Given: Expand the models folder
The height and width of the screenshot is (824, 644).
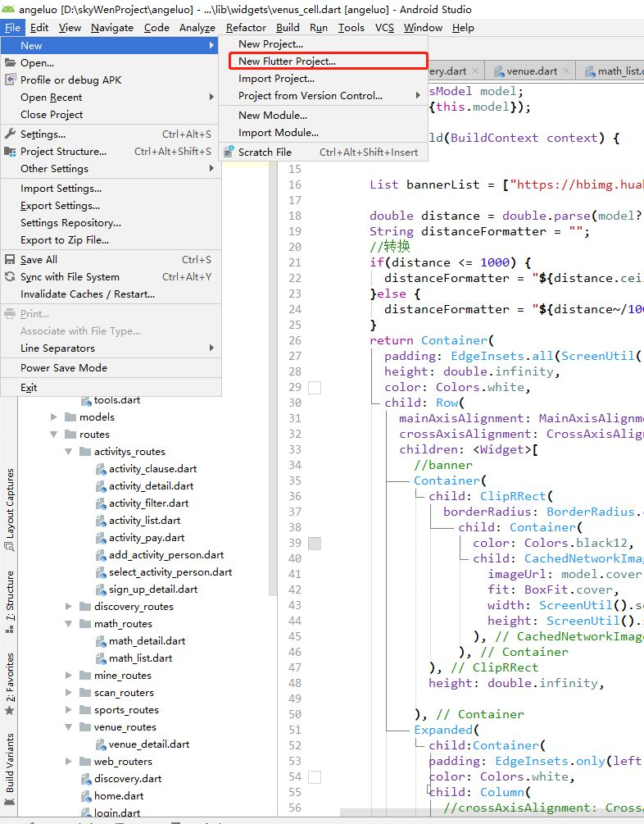Looking at the screenshot, I should click(53, 417).
